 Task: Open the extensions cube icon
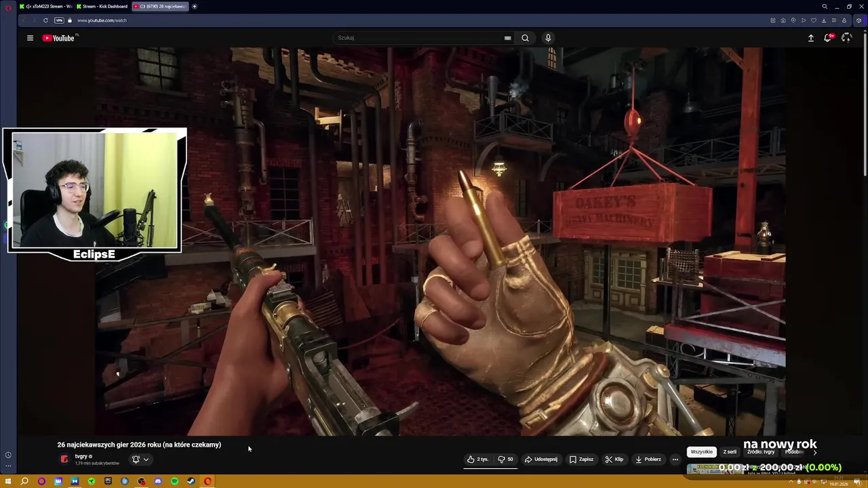pos(859,20)
